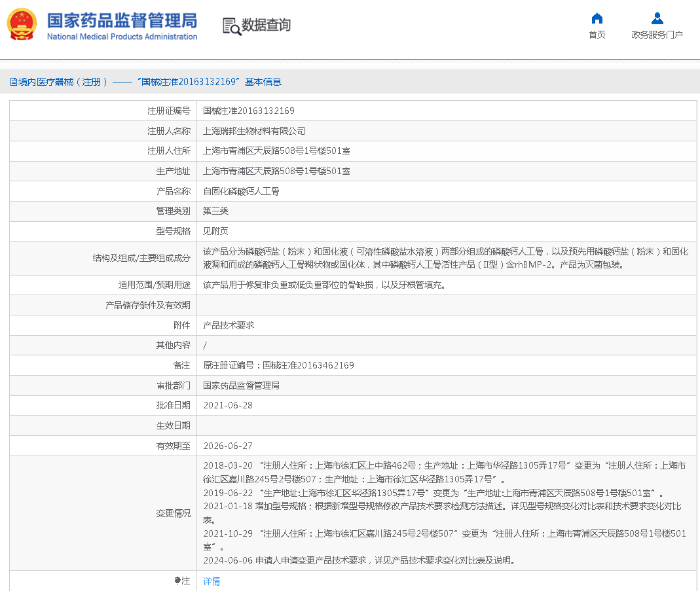
Task: Click the 首页 home icon
Action: tap(596, 19)
